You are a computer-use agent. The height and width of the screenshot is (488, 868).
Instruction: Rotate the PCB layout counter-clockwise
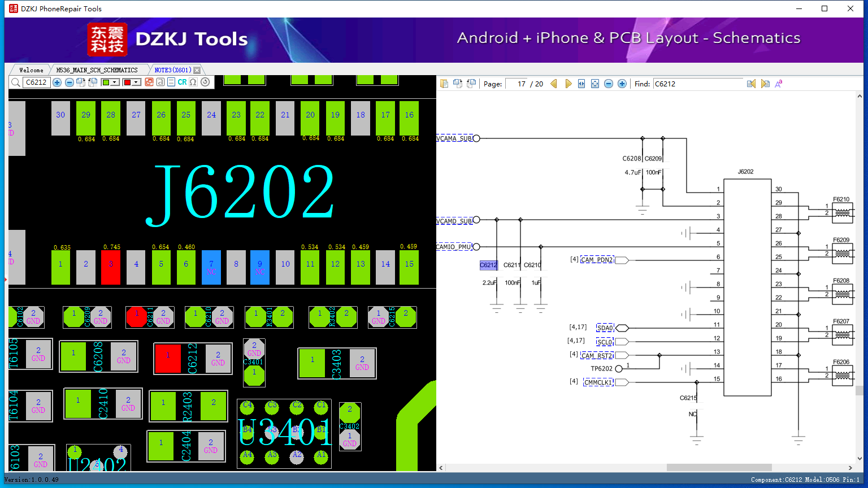tap(93, 82)
